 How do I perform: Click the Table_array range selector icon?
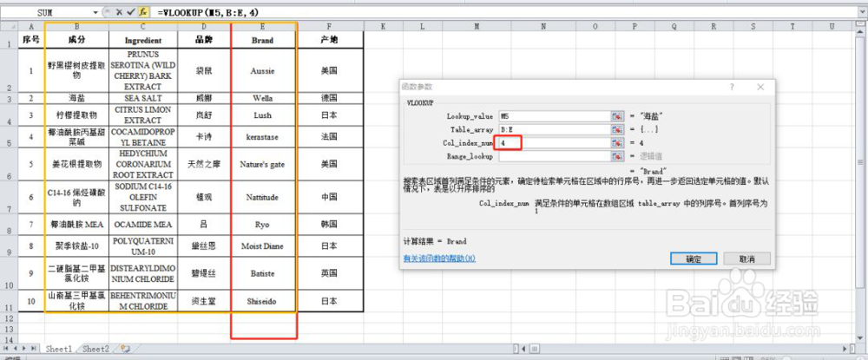617,129
